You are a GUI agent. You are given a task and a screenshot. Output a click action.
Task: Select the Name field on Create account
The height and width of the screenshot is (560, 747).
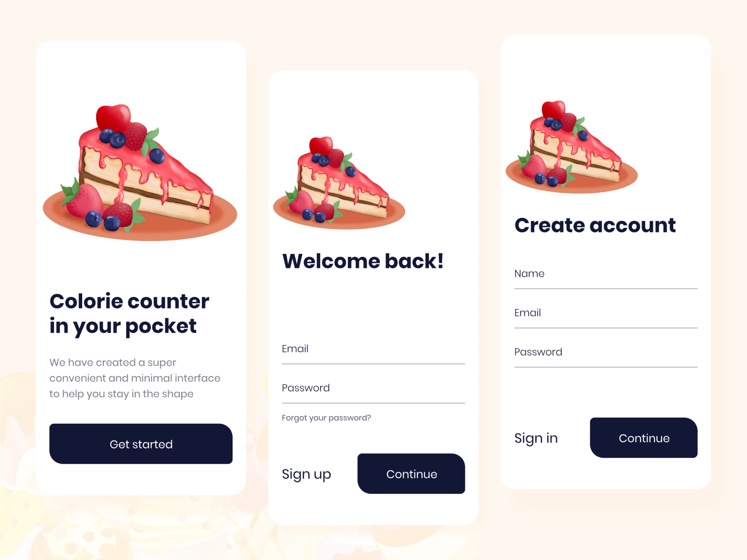(606, 275)
